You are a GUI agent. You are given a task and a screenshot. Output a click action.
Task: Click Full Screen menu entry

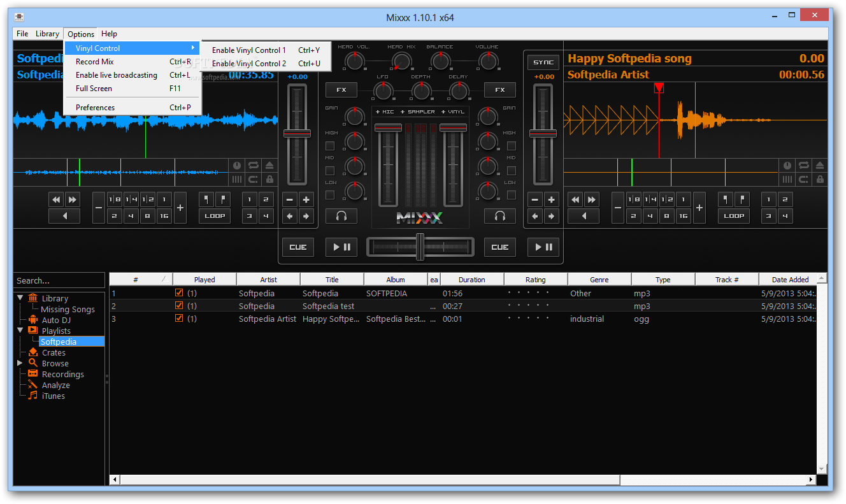click(x=133, y=89)
